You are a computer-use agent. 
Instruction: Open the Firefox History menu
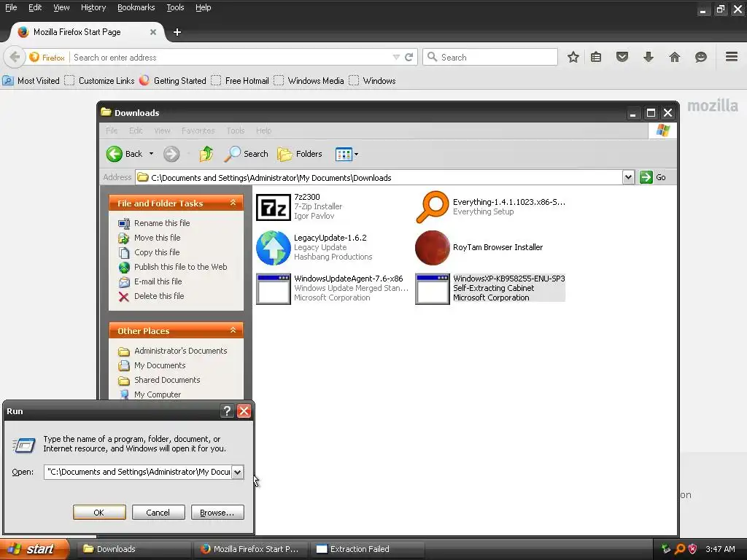(93, 7)
